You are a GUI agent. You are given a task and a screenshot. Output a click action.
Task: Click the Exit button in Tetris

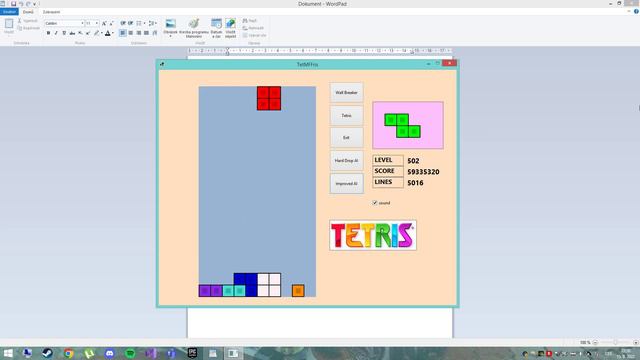pos(346,138)
